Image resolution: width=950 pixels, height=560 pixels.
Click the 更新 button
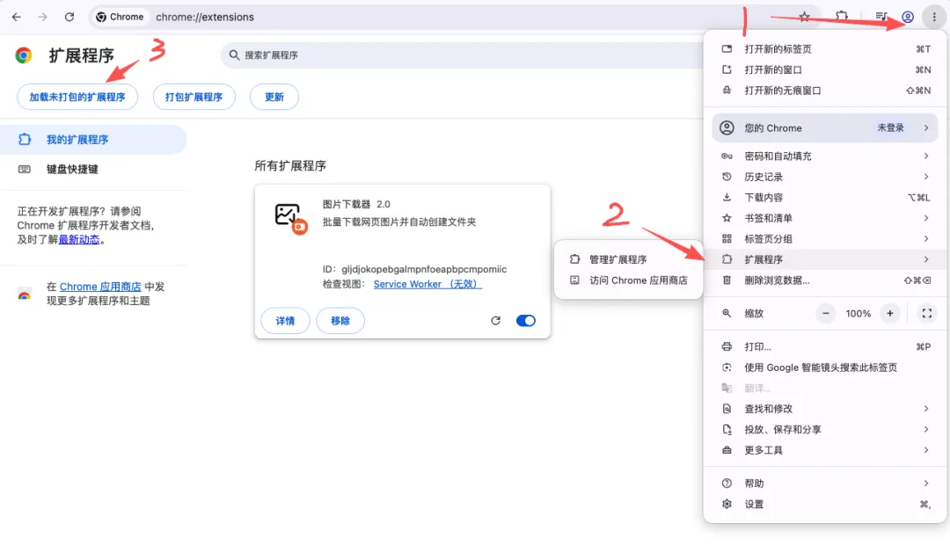point(274,97)
